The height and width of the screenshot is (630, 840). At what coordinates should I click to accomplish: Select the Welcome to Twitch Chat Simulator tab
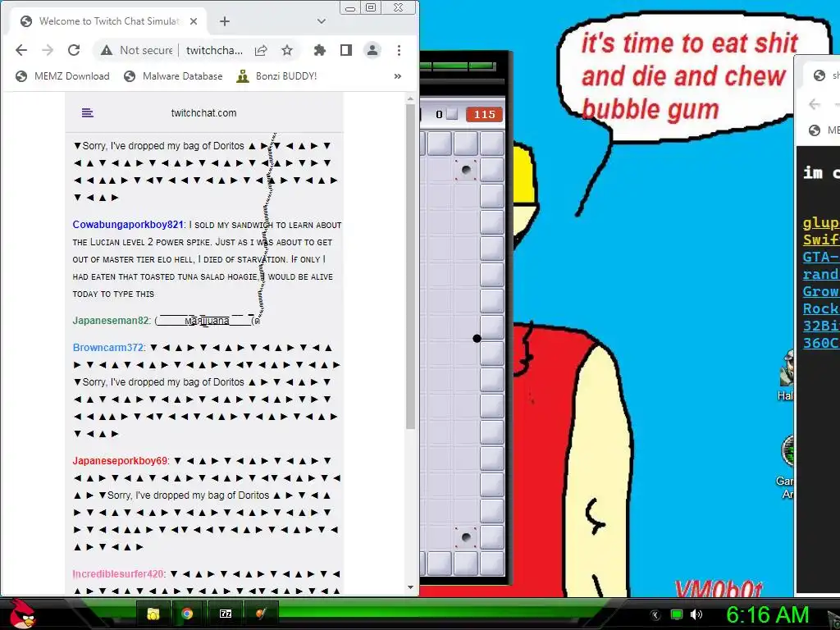tap(109, 21)
